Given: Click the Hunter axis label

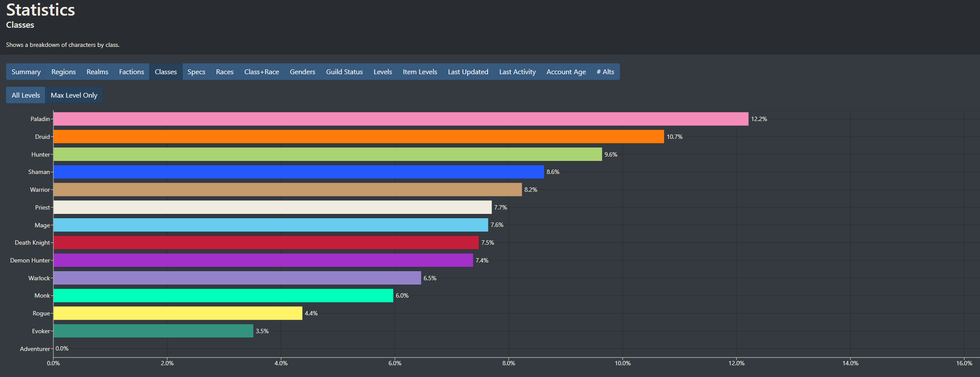Looking at the screenshot, I should coord(40,154).
